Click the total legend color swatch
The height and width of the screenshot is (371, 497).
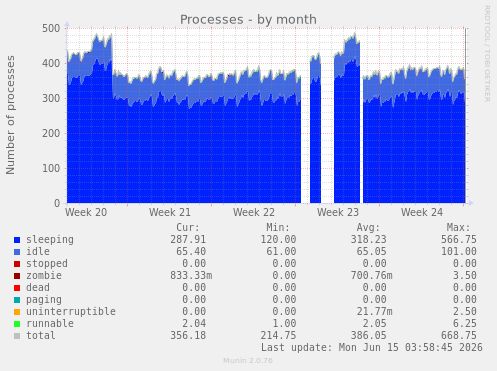[x=17, y=336]
